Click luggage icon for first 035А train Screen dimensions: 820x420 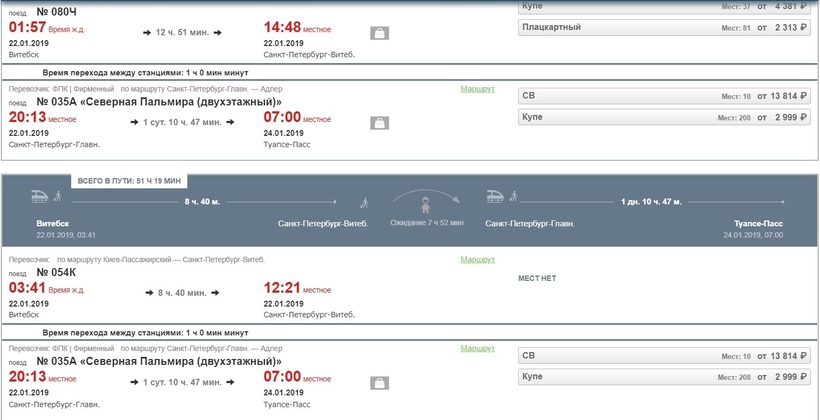[x=380, y=123]
